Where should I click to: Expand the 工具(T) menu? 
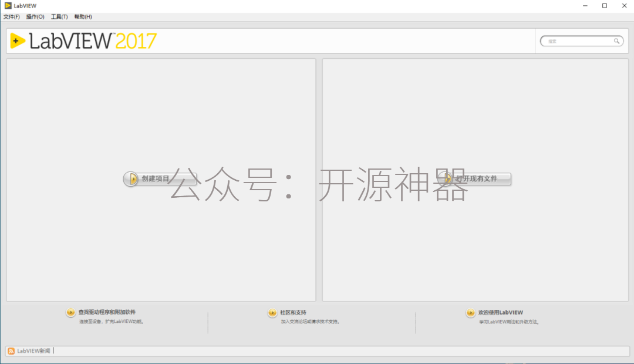[x=59, y=16]
